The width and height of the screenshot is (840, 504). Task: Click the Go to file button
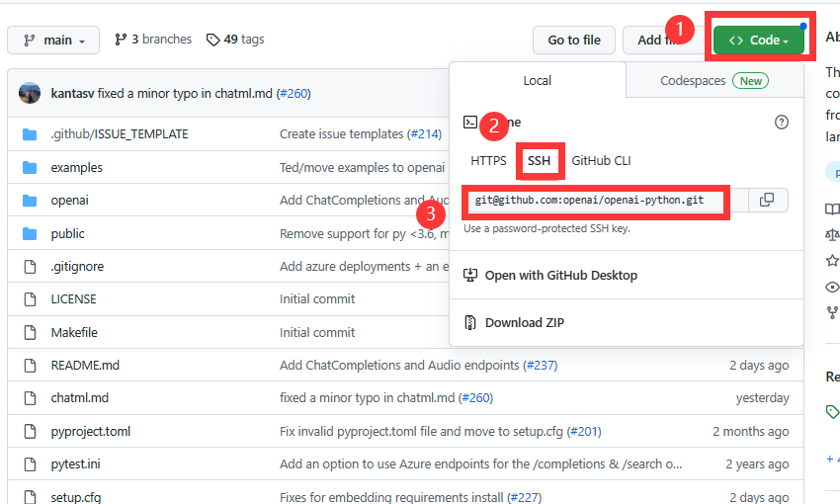coord(574,41)
